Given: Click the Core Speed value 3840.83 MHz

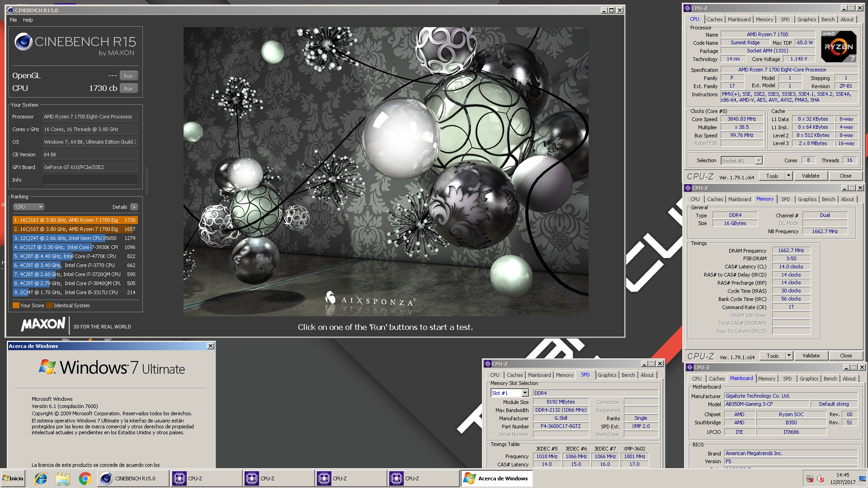Looking at the screenshot, I should 741,119.
